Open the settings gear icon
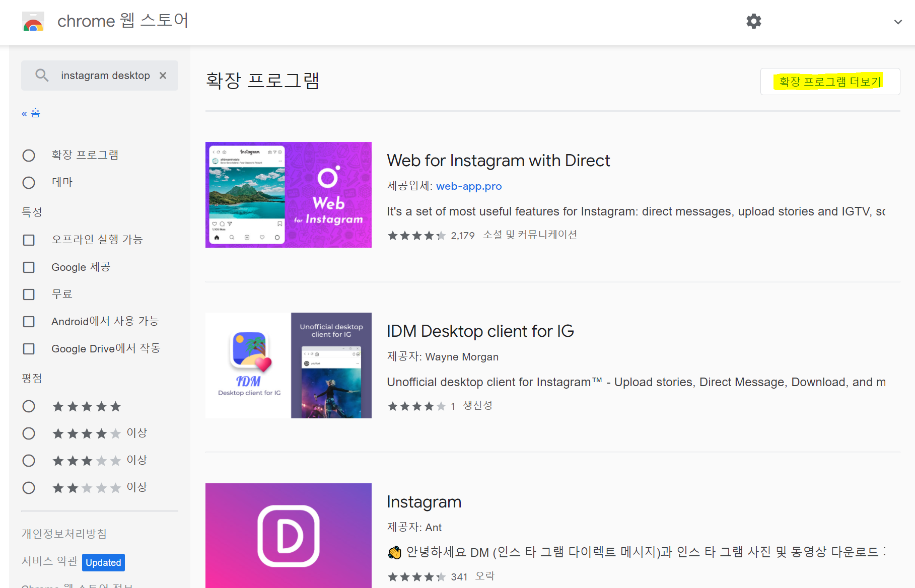The width and height of the screenshot is (915, 588). pyautogui.click(x=753, y=21)
